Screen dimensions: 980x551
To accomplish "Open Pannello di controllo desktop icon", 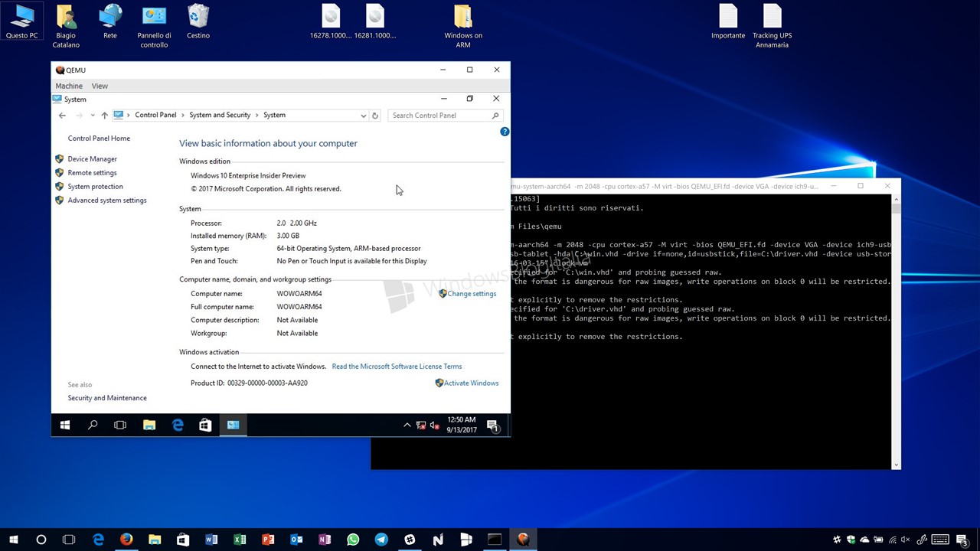I will pos(154,27).
